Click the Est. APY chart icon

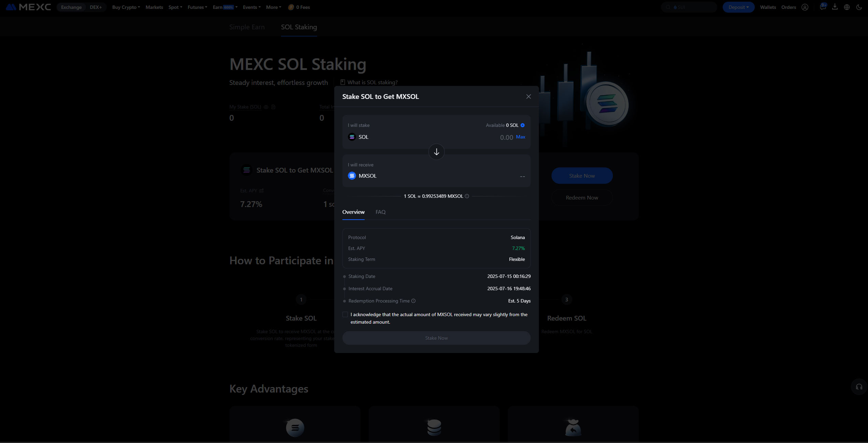pos(261,191)
